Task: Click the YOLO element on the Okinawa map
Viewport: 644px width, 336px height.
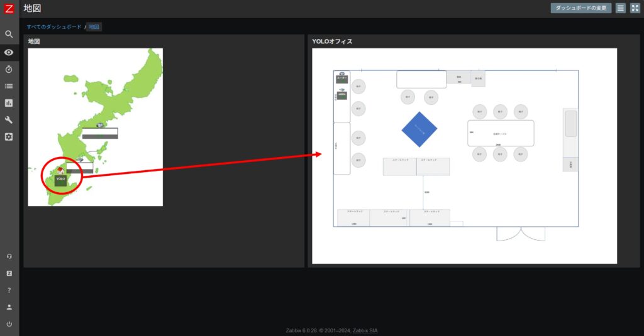Action: pos(60,179)
